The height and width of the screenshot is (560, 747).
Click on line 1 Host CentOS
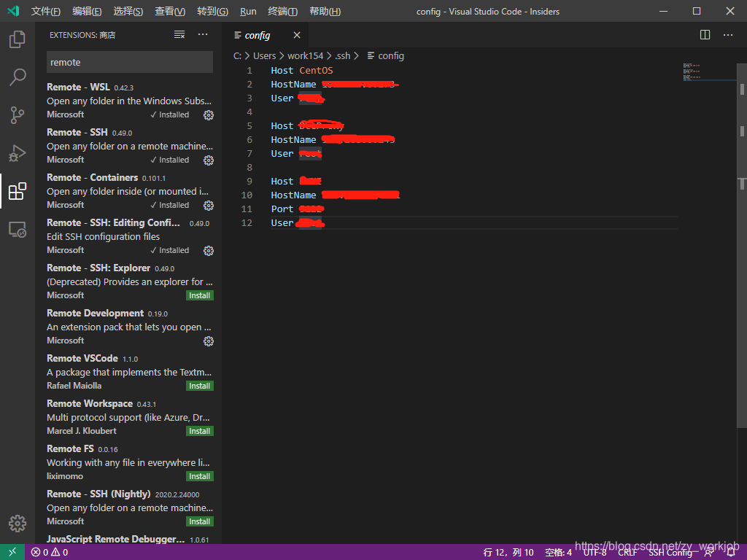(302, 71)
